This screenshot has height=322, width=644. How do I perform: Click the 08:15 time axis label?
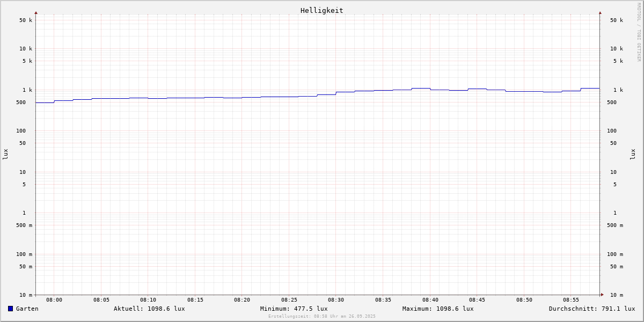pos(195,300)
